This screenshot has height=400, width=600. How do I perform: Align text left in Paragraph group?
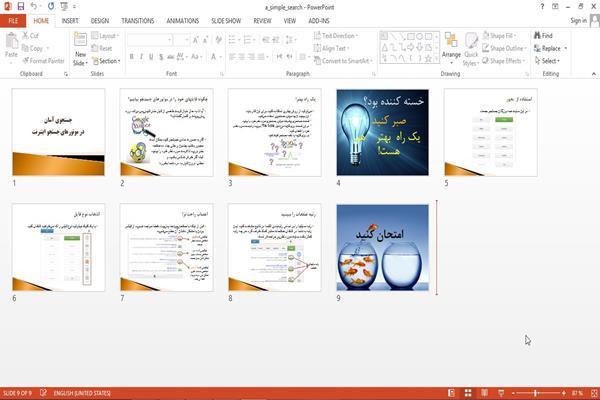(232, 57)
